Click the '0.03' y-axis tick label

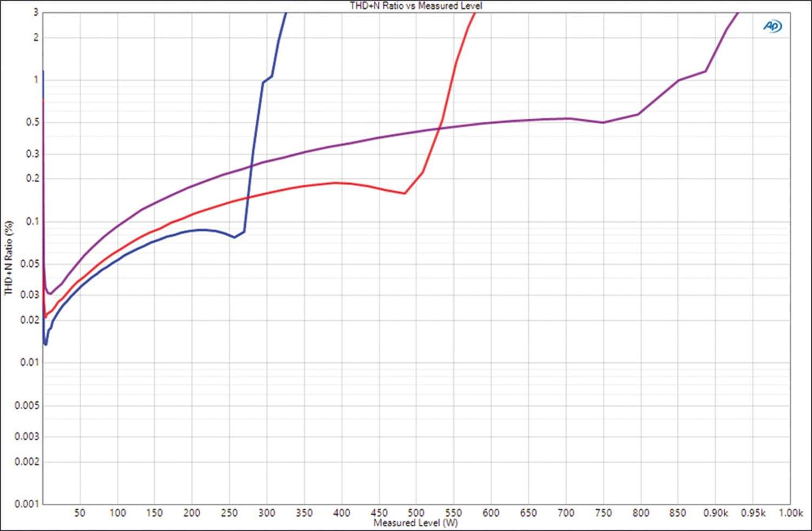tap(30, 295)
